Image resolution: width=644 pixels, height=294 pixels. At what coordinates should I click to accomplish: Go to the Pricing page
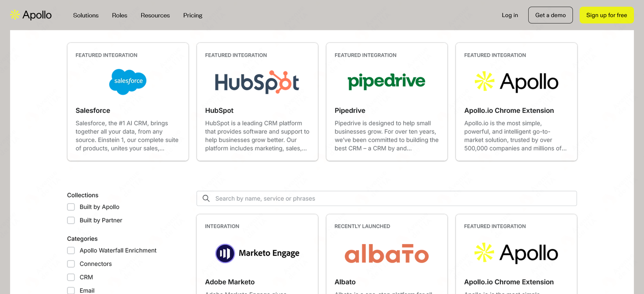tap(193, 15)
